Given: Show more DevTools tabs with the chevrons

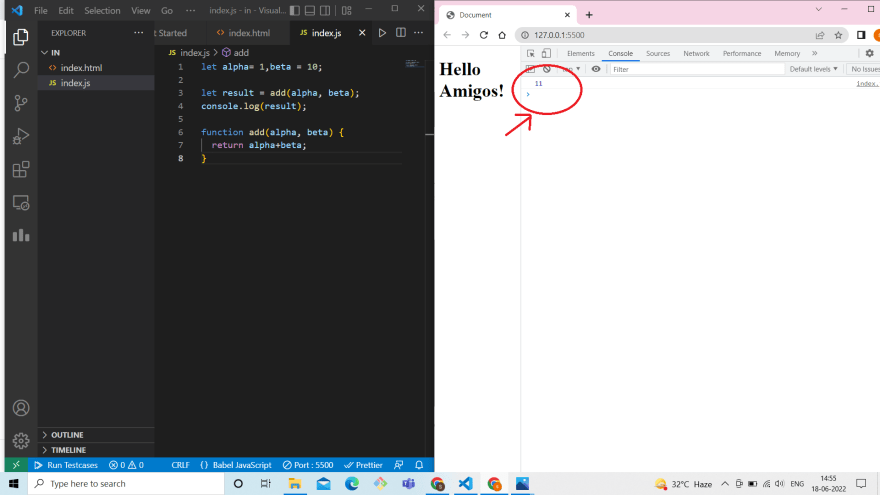Looking at the screenshot, I should click(815, 53).
